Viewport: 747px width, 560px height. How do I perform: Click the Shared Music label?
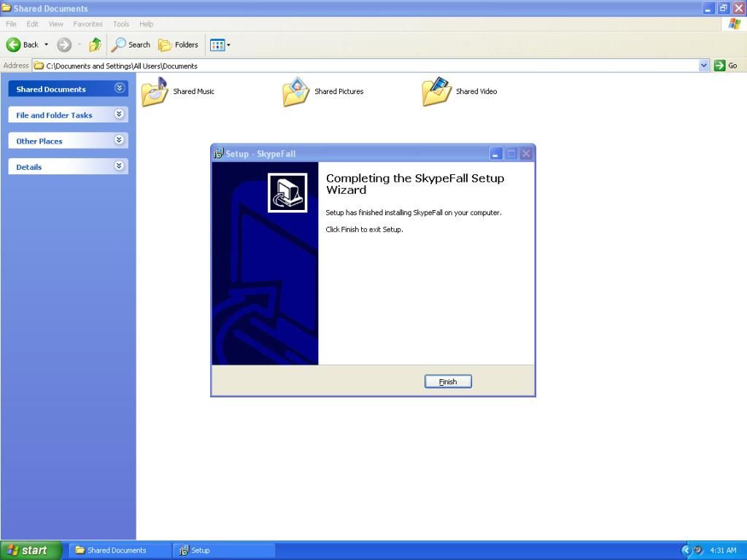click(193, 91)
